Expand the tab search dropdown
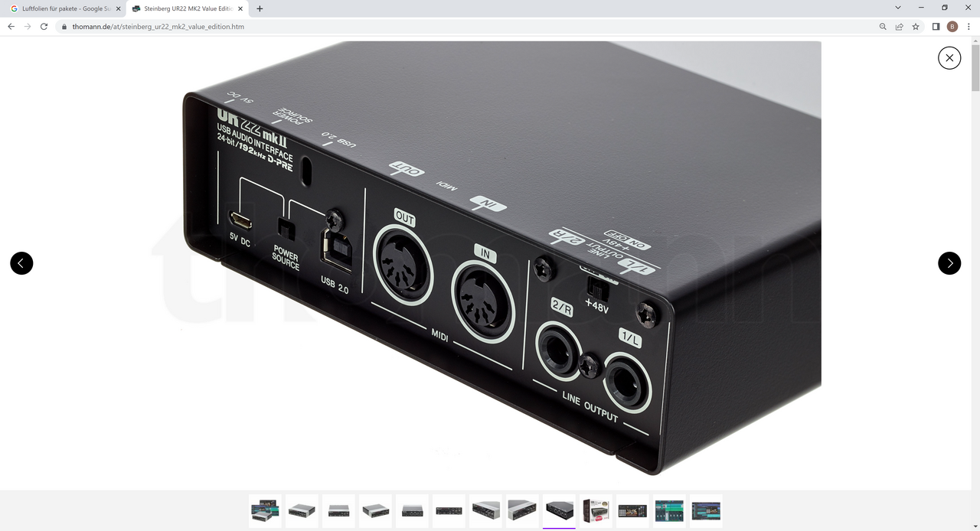Viewport: 980px width, 531px height. pos(898,8)
